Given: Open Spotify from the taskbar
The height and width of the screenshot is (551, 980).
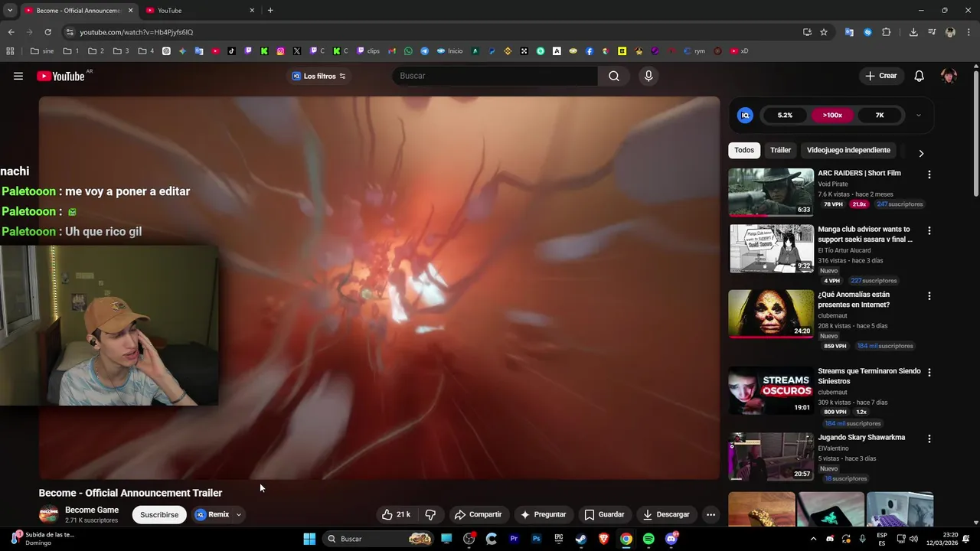Looking at the screenshot, I should tap(648, 539).
